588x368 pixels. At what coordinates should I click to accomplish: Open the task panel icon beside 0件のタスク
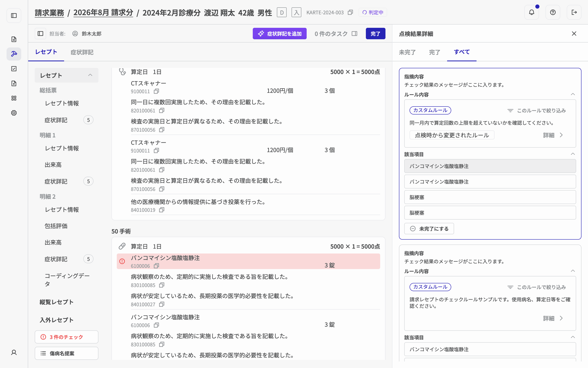coord(354,34)
